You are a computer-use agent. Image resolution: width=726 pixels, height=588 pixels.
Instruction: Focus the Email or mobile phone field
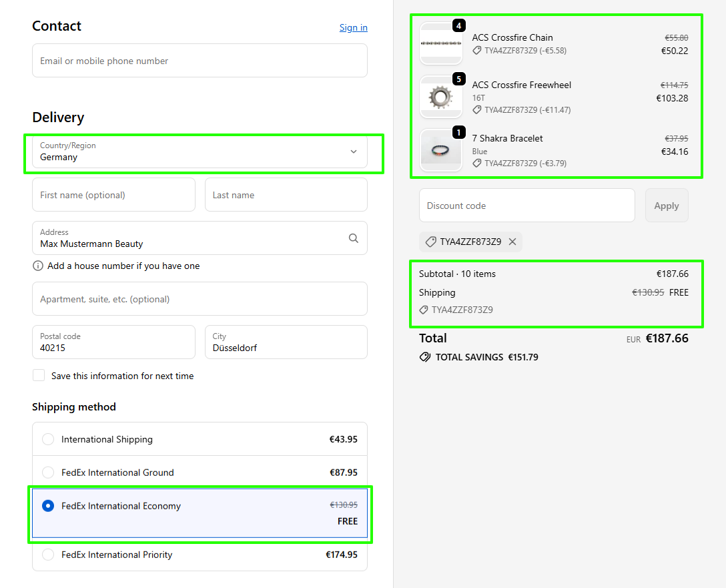pos(200,61)
